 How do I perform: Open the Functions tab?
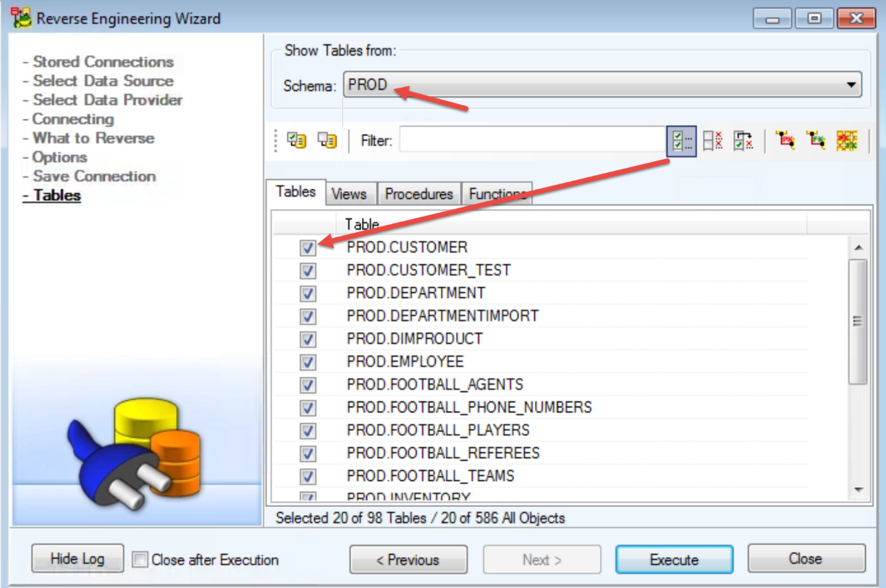(497, 194)
